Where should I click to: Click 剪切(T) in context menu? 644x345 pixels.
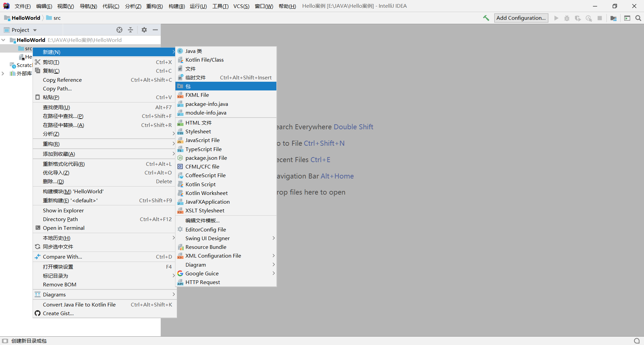coord(105,62)
